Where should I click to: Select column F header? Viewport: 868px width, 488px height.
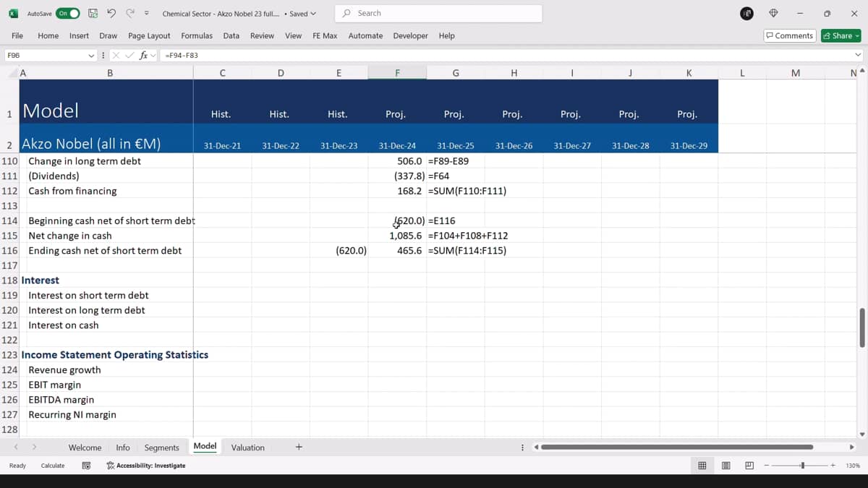[x=397, y=73]
